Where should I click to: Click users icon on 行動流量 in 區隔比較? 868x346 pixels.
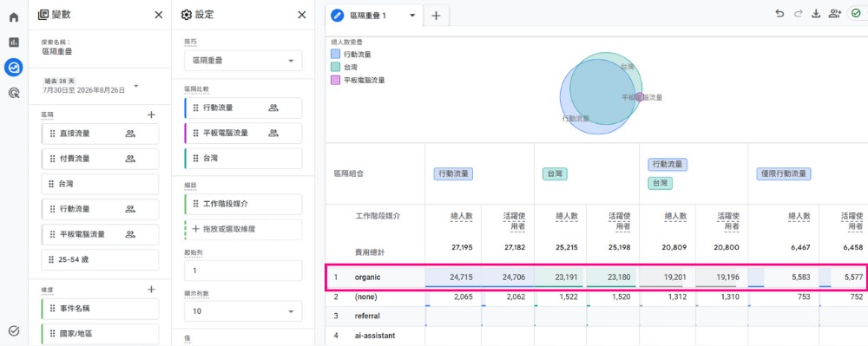point(273,108)
